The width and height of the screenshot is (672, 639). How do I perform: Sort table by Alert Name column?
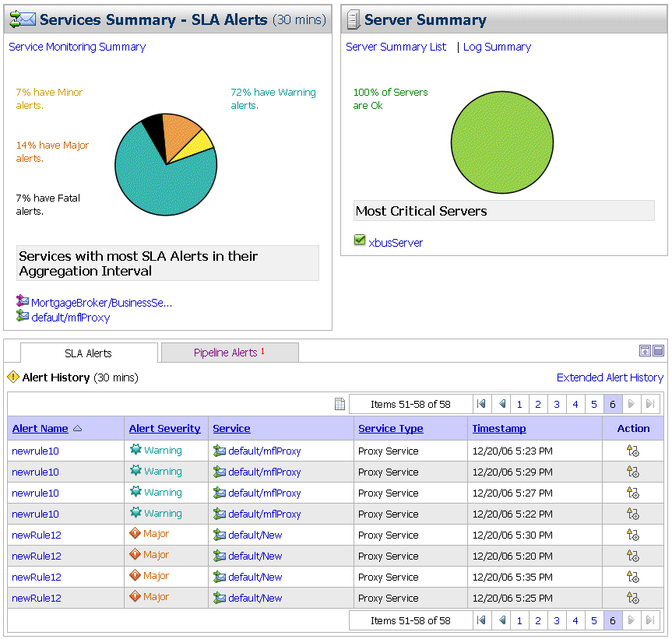pos(40,428)
